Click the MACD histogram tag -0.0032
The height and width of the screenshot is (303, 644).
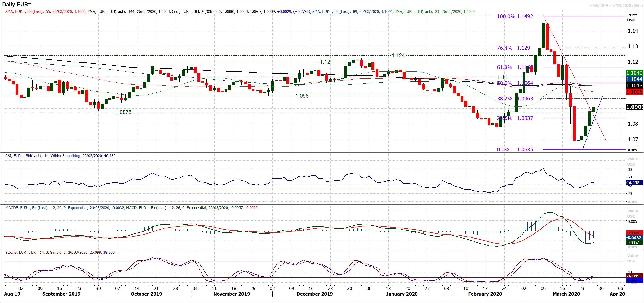coord(635,238)
